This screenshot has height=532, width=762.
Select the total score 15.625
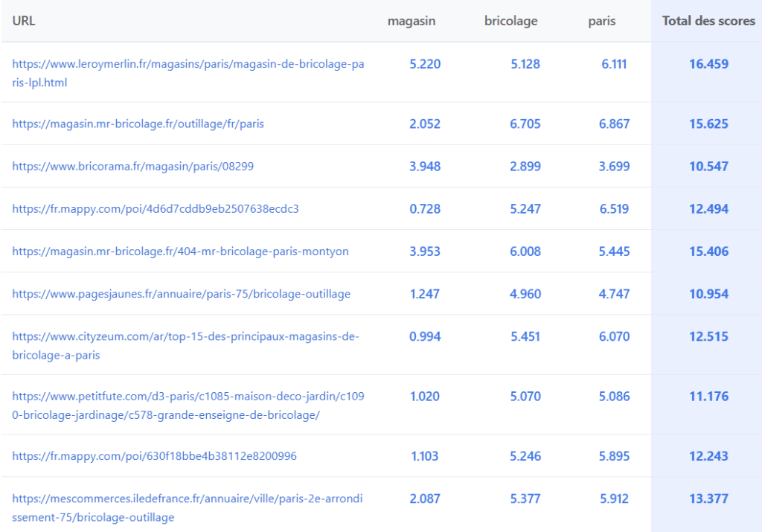[708, 124]
